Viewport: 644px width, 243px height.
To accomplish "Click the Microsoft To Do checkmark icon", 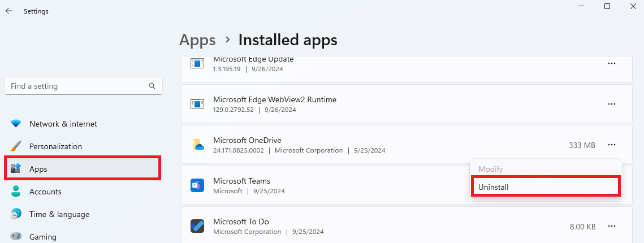I will point(197,225).
